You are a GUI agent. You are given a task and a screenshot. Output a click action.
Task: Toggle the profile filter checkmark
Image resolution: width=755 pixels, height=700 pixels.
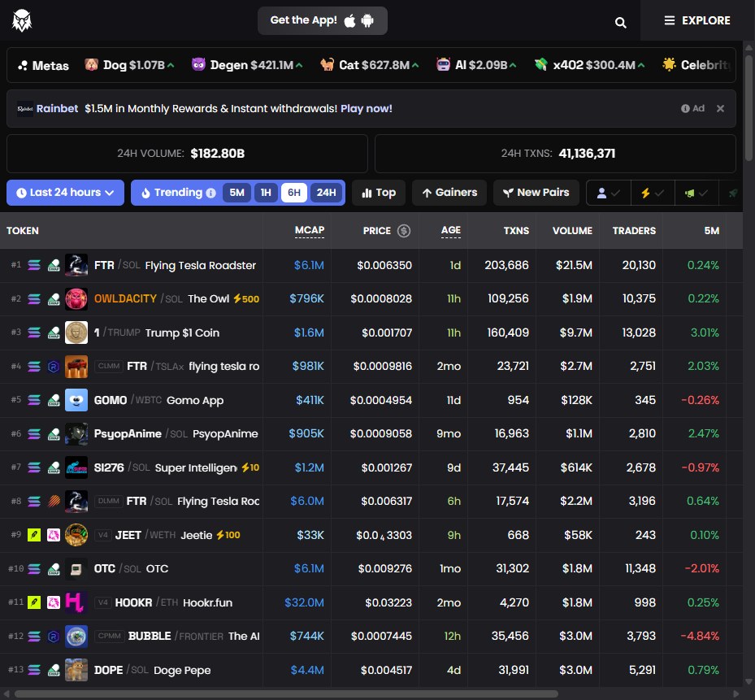(x=608, y=193)
